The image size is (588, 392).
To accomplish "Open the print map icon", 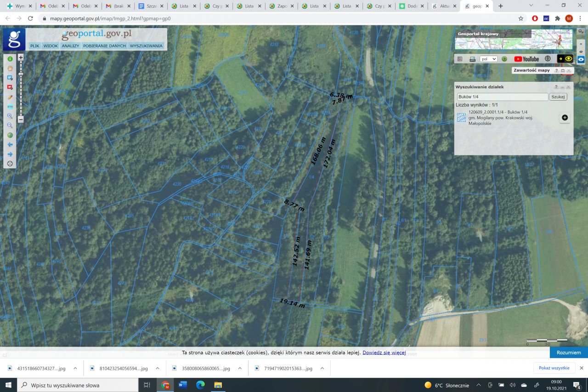I will [472, 59].
